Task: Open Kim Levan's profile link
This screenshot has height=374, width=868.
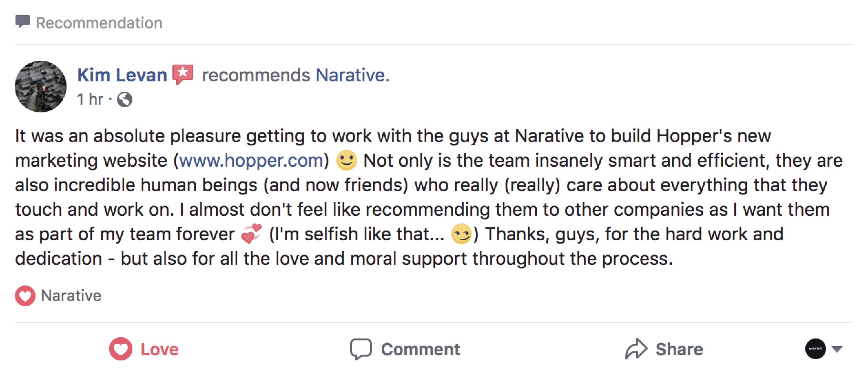Action: pyautogui.click(x=121, y=75)
